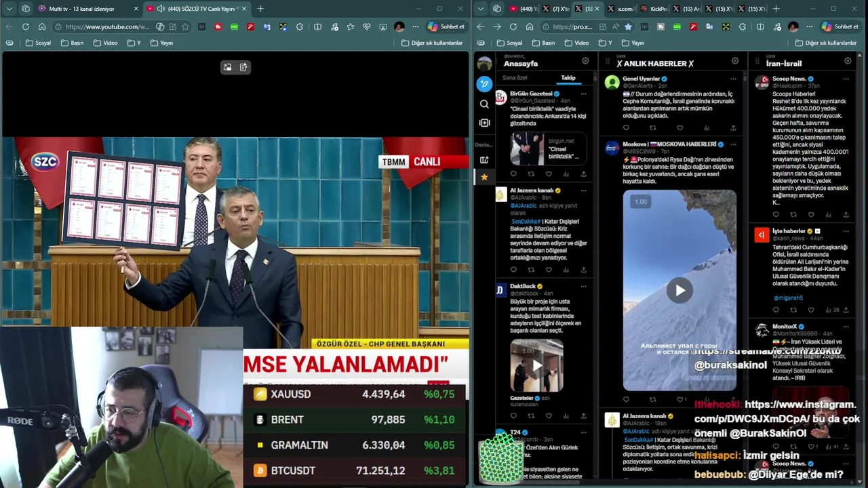
Task: Open İran-İsrail column settings gear
Action: click(848, 61)
